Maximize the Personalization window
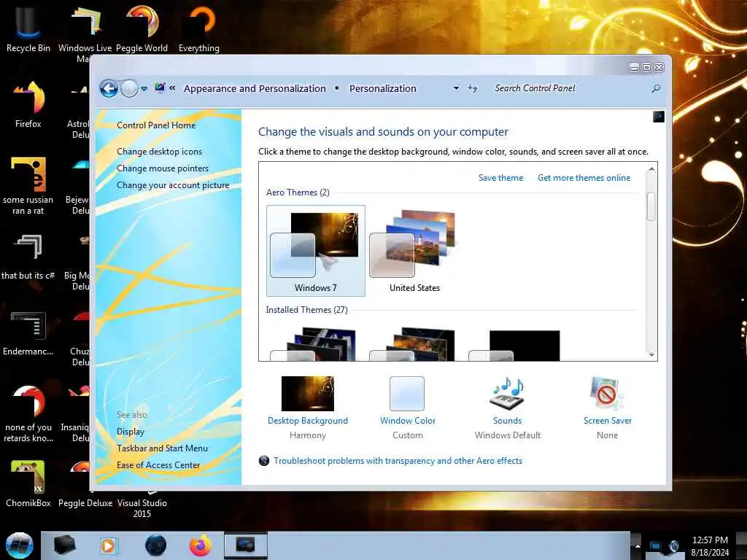747x560 pixels. [x=646, y=68]
